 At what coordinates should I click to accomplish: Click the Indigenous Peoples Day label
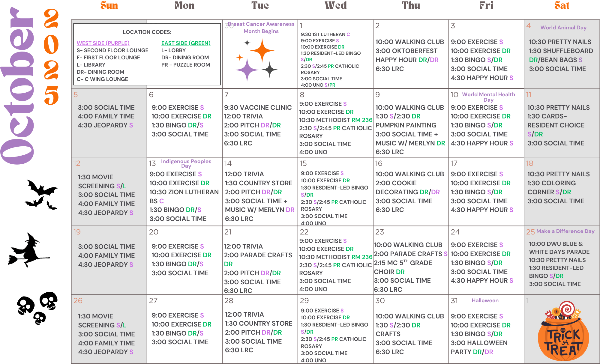[186, 163]
